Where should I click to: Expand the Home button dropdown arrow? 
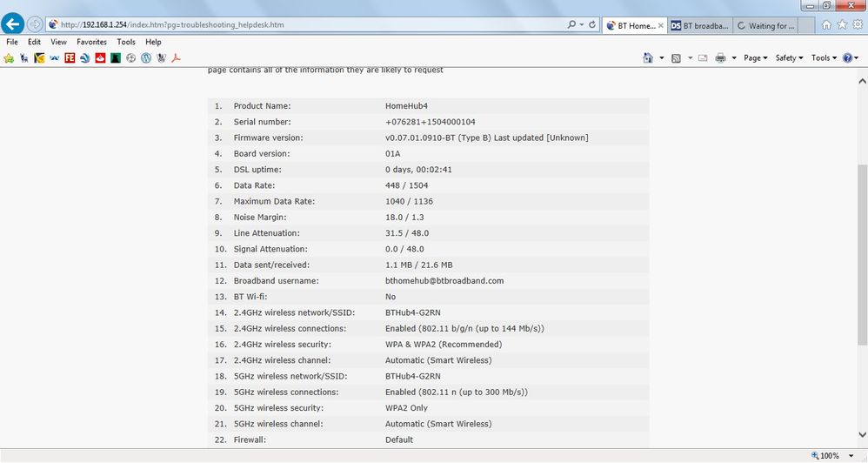point(662,57)
